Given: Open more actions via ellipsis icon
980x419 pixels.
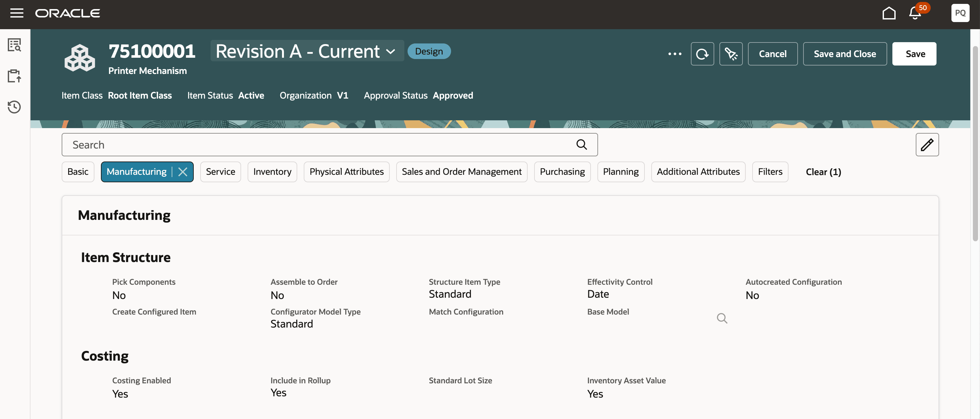Looking at the screenshot, I should (675, 54).
